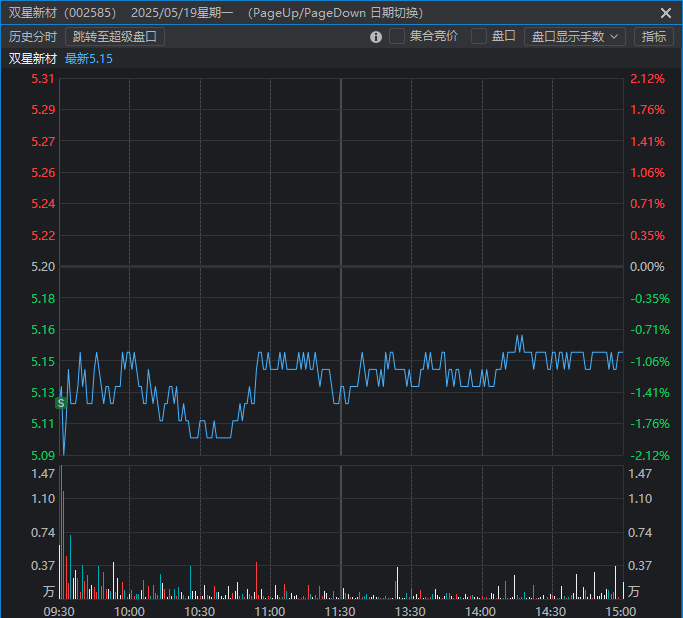
Task: Click the info circle icon
Action: [376, 37]
